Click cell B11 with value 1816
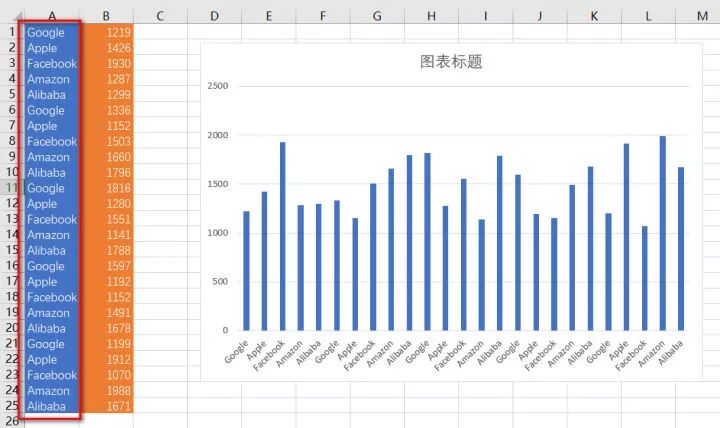The width and height of the screenshot is (720, 428). pos(106,188)
